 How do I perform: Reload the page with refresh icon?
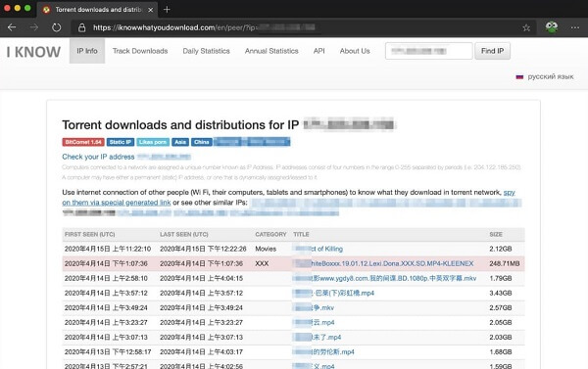[x=56, y=27]
